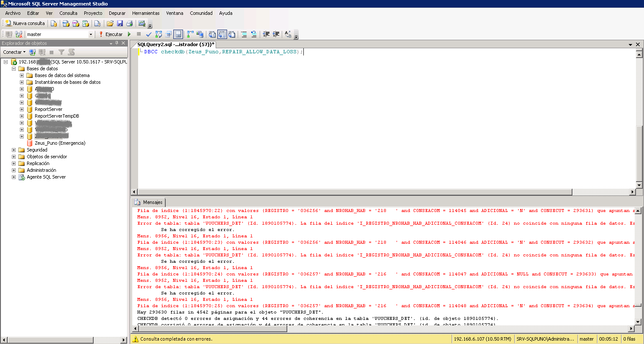Change connection using the disconnect plug icon
The height and width of the screenshot is (344, 644).
(x=19, y=34)
